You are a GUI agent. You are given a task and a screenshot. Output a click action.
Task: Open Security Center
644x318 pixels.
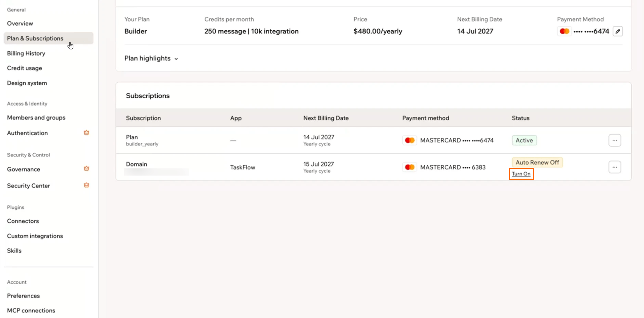pyautogui.click(x=28, y=185)
